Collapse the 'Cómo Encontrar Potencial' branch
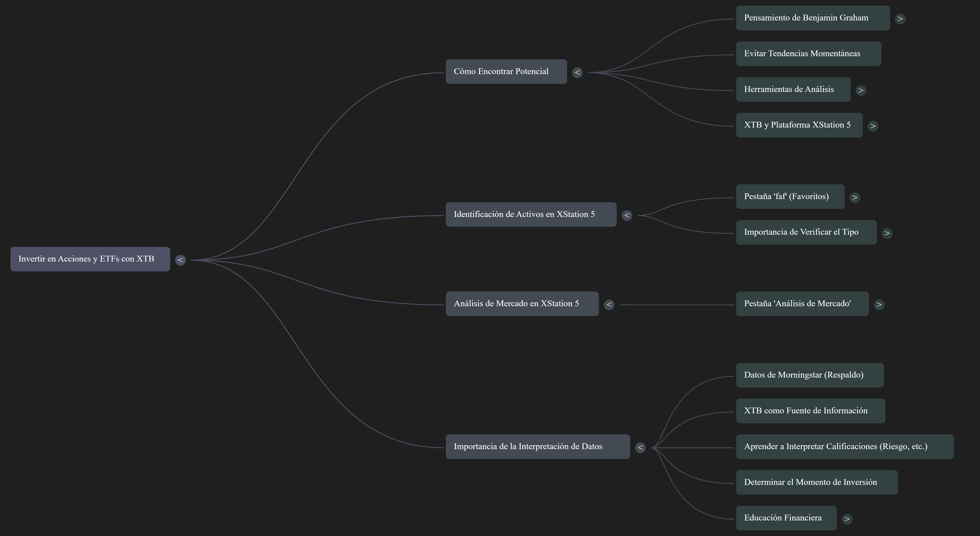 pyautogui.click(x=577, y=72)
